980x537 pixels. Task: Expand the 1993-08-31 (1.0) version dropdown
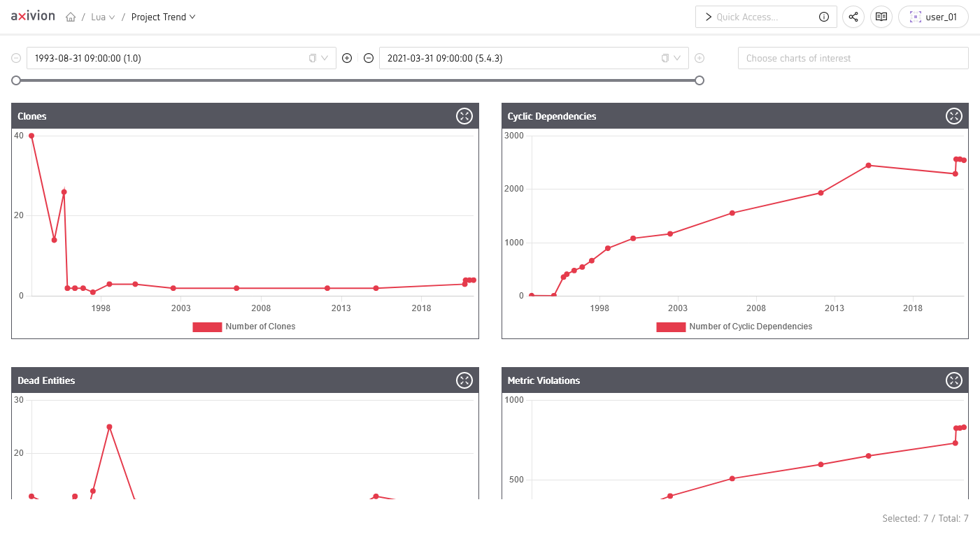(325, 58)
